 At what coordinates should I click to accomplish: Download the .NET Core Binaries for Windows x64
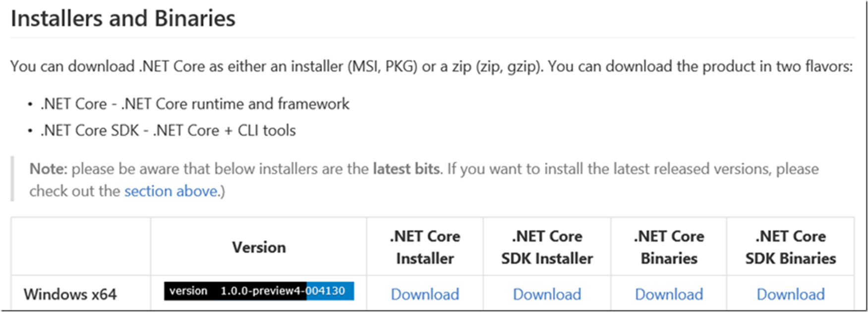669,294
